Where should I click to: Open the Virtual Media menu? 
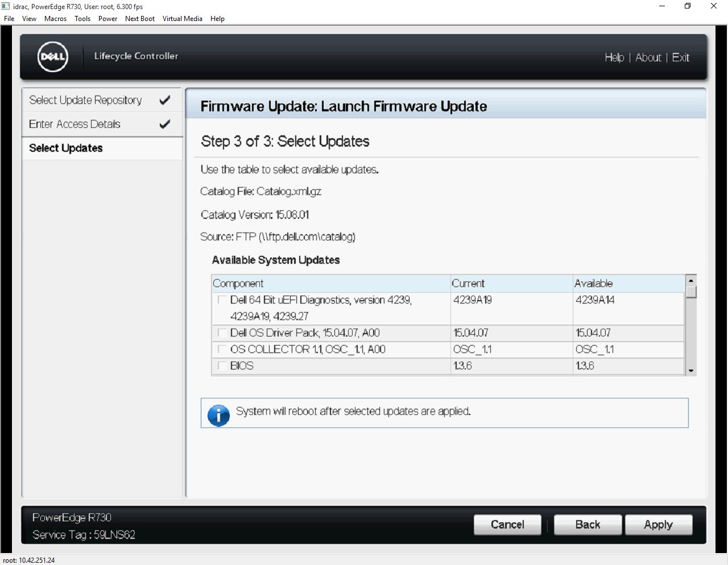pyautogui.click(x=182, y=18)
